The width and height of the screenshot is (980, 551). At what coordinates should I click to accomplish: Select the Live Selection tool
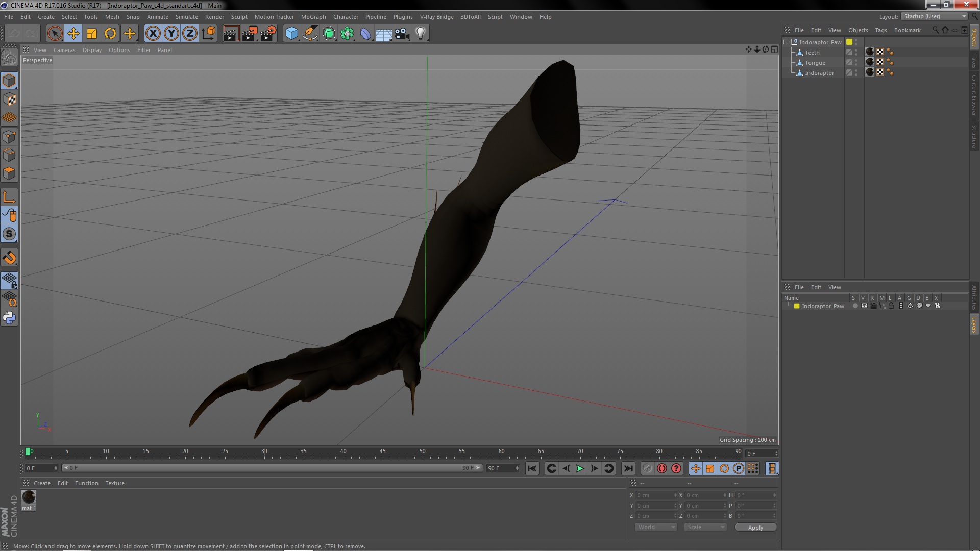pyautogui.click(x=55, y=34)
